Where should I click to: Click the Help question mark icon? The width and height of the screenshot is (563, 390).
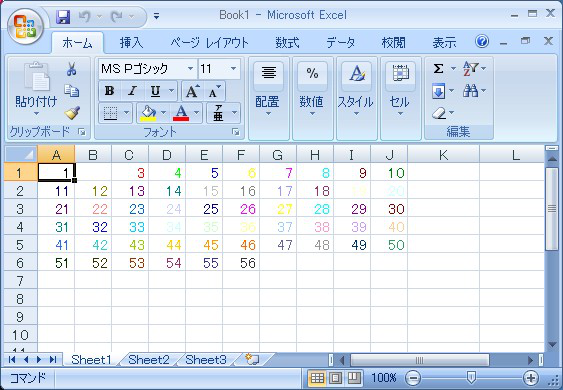coord(482,42)
